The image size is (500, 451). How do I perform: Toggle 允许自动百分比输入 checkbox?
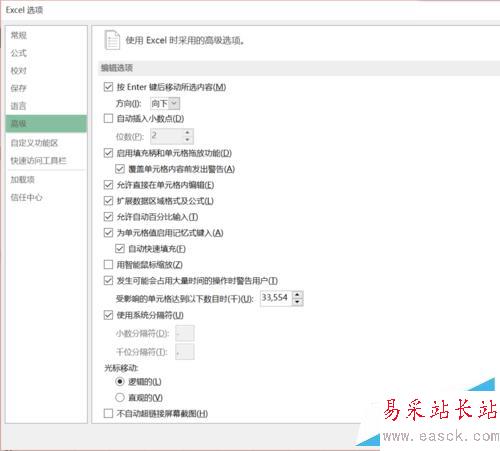[x=108, y=217]
